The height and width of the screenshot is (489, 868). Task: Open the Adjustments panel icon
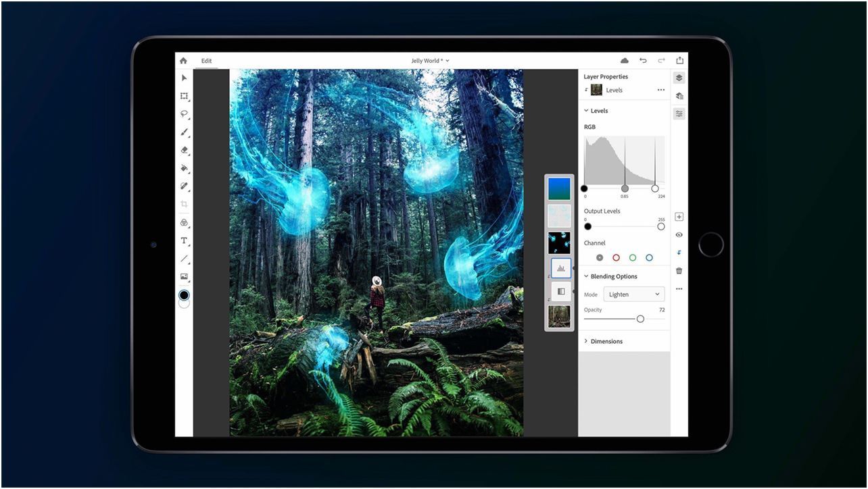click(679, 113)
